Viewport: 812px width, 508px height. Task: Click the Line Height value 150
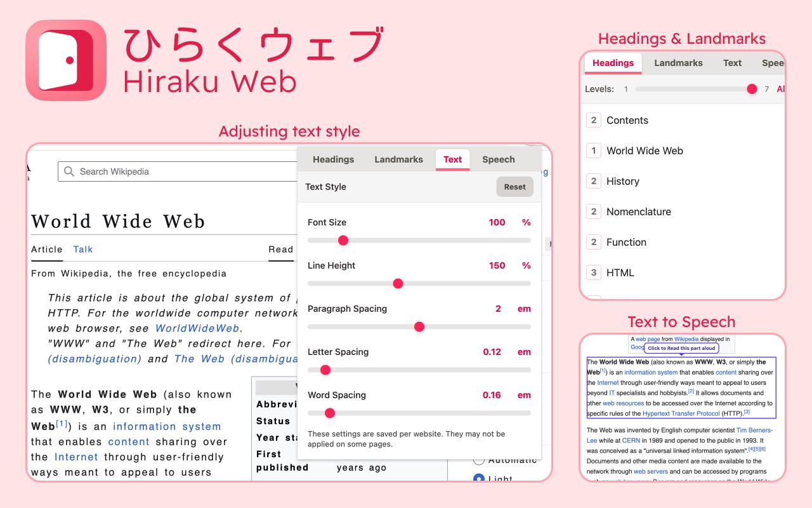[x=497, y=265]
